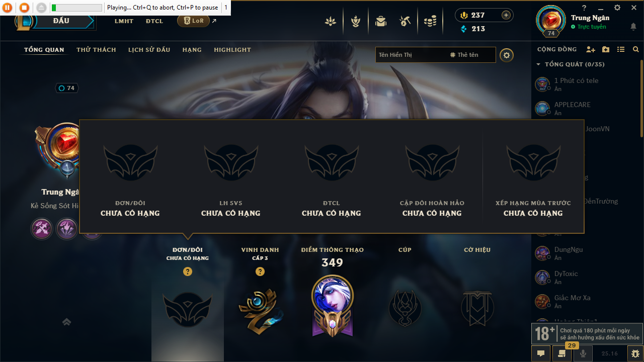Open the Store coins icon

430,21
